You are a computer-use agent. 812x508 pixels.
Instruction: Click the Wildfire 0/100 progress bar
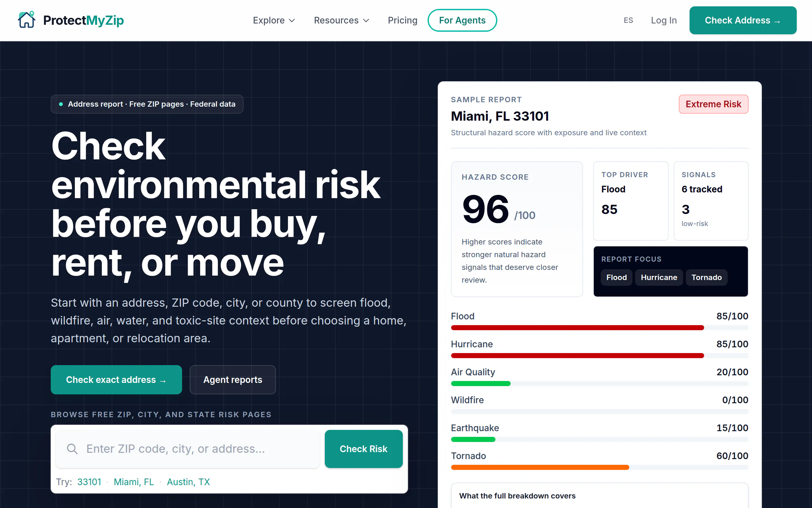coord(599,411)
